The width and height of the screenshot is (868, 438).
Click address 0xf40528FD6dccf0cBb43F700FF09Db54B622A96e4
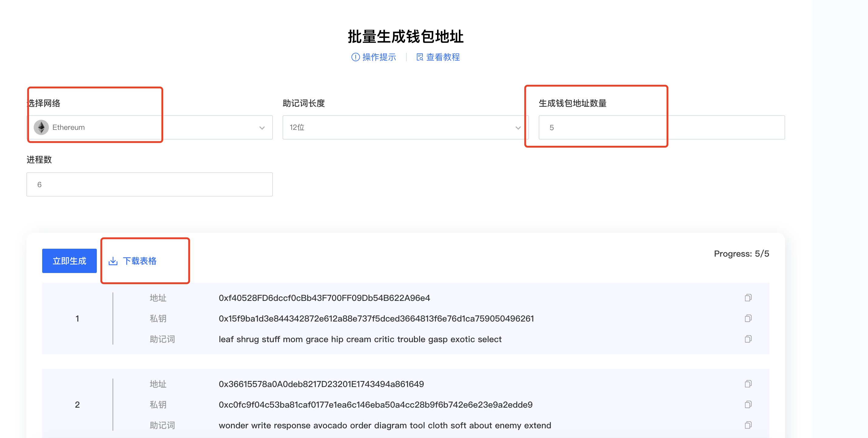pyautogui.click(x=324, y=298)
